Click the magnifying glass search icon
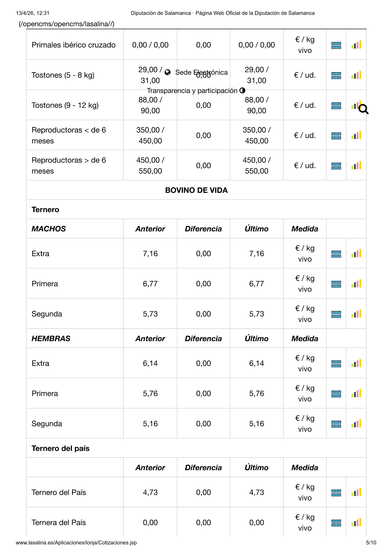Image resolution: width=392 pixels, height=555 pixels. coord(363,109)
